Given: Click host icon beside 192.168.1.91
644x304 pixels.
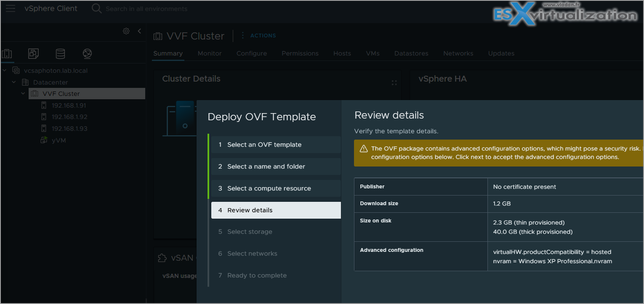Looking at the screenshot, I should [44, 106].
